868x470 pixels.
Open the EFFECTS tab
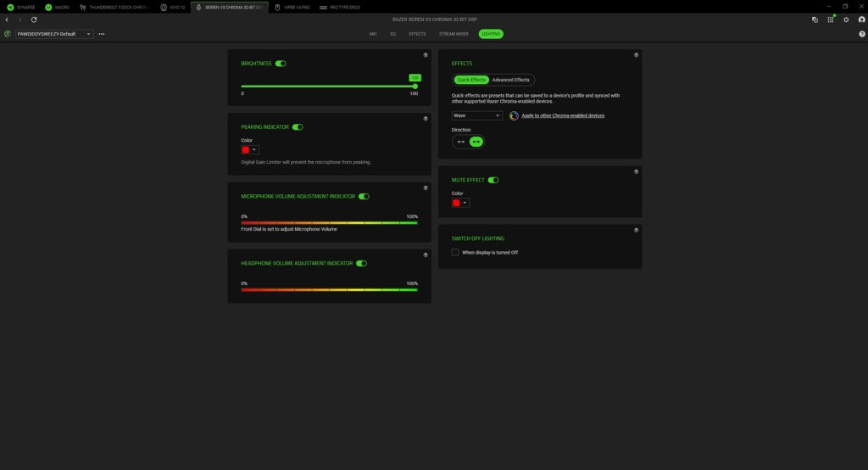pyautogui.click(x=417, y=34)
